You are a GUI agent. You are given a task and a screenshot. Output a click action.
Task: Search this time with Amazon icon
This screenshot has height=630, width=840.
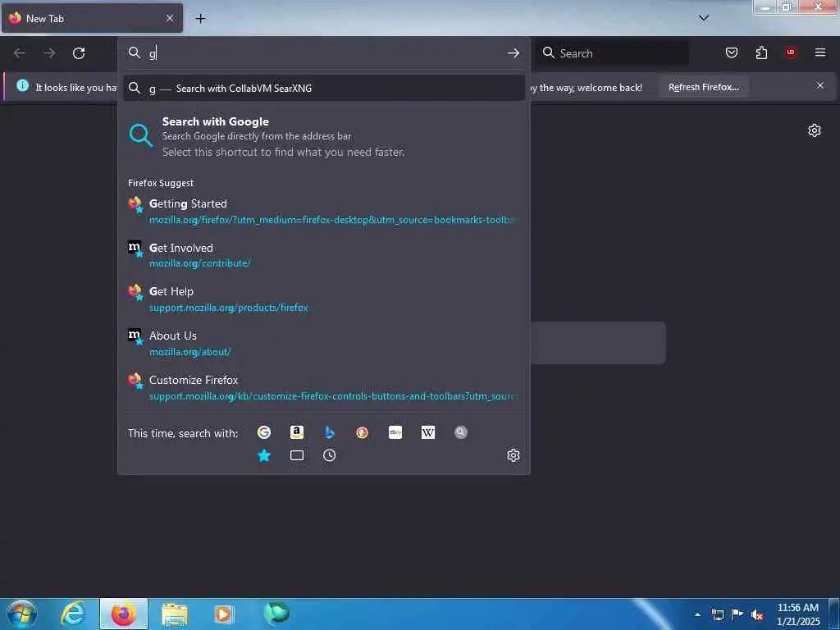(x=297, y=432)
